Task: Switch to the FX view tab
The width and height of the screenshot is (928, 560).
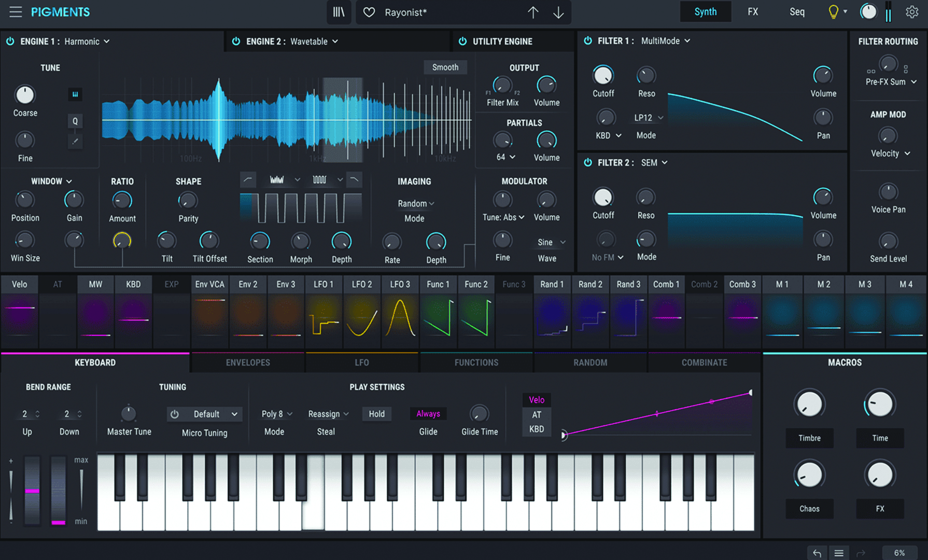Action: [x=753, y=12]
